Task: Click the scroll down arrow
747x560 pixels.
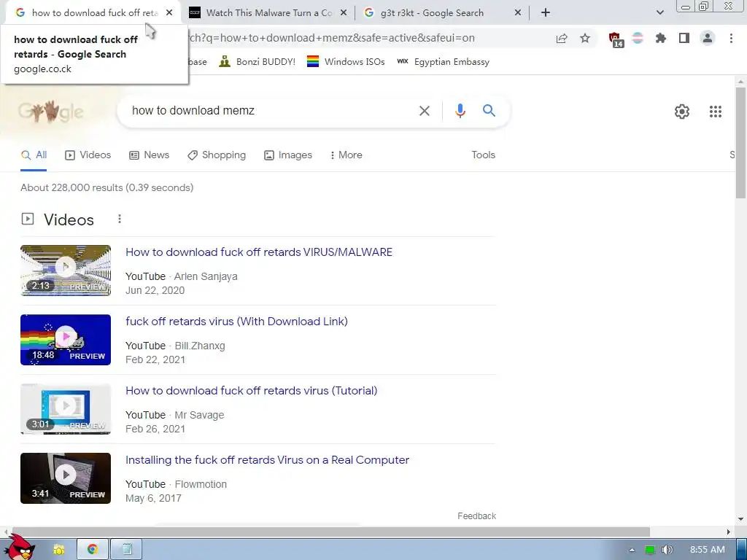Action: 740,519
